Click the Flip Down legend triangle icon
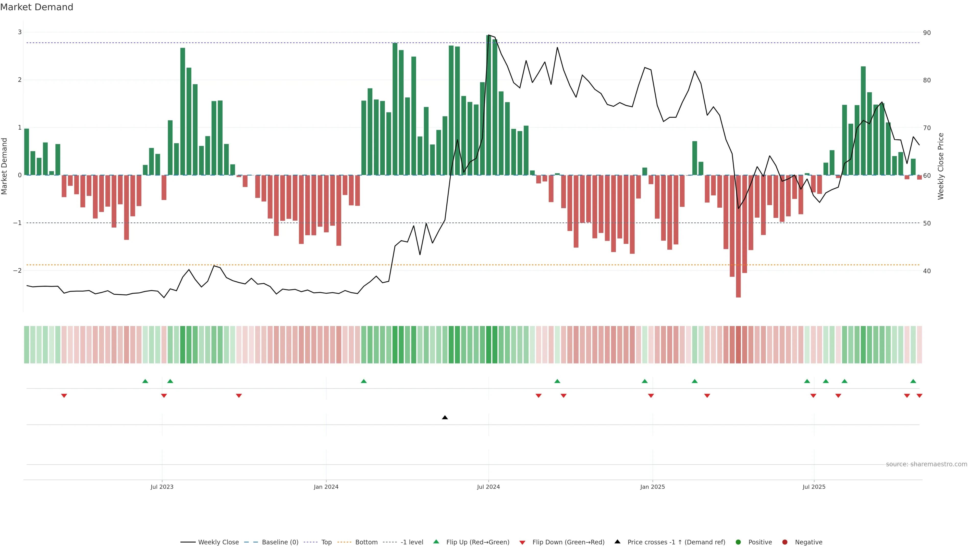The width and height of the screenshot is (980, 551). coord(522,542)
